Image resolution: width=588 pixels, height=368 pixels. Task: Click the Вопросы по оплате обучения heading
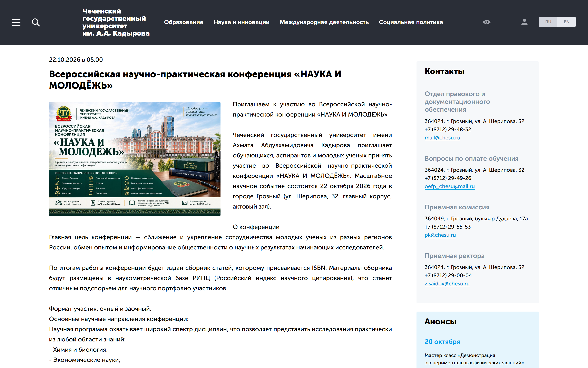tap(471, 159)
